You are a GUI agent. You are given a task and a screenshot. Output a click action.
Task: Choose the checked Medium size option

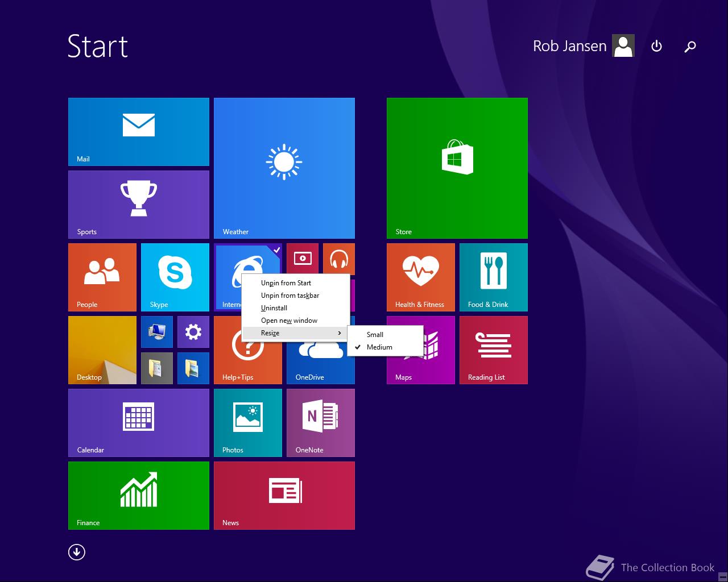pos(385,347)
